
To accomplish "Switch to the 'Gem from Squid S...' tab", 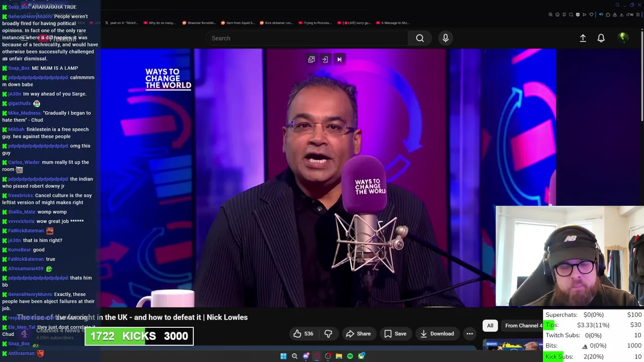I will [238, 23].
